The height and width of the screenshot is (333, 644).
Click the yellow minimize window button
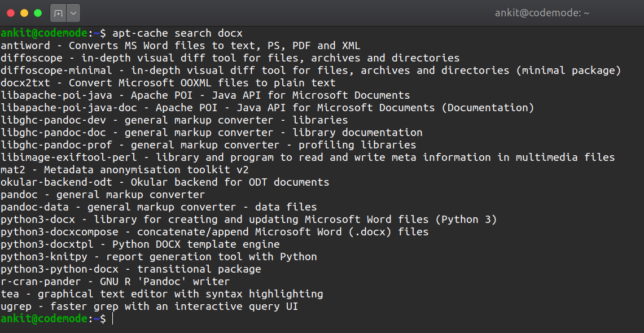click(24, 13)
